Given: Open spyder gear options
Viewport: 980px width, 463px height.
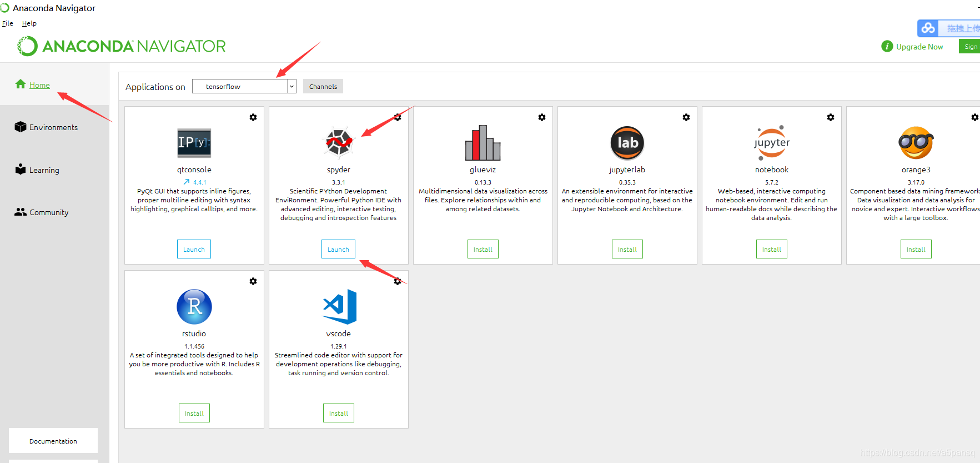Looking at the screenshot, I should [398, 117].
